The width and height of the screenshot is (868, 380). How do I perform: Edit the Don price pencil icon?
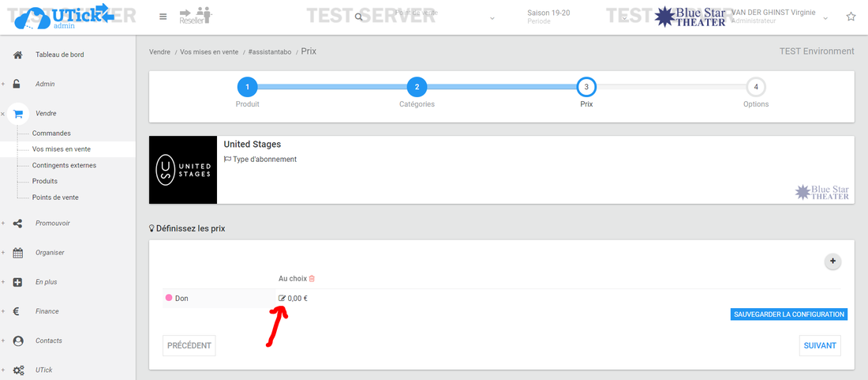282,299
